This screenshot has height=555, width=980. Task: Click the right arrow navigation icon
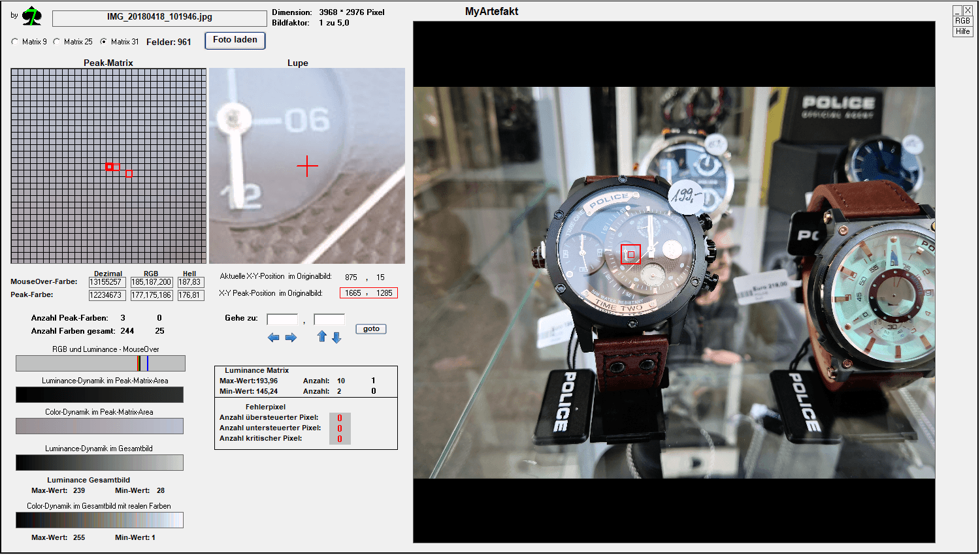click(x=291, y=338)
